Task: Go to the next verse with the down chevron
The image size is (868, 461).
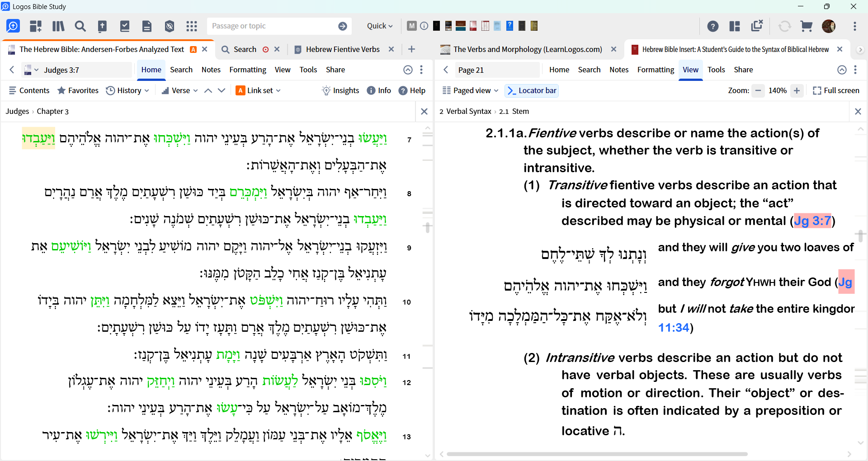Action: pos(222,90)
